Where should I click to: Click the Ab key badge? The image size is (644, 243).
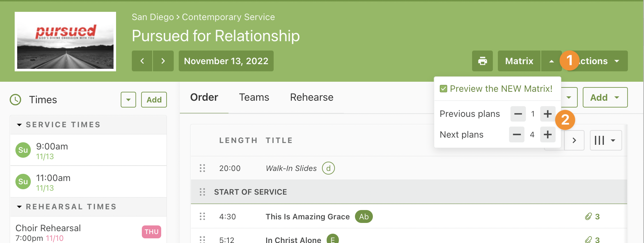[x=364, y=216]
